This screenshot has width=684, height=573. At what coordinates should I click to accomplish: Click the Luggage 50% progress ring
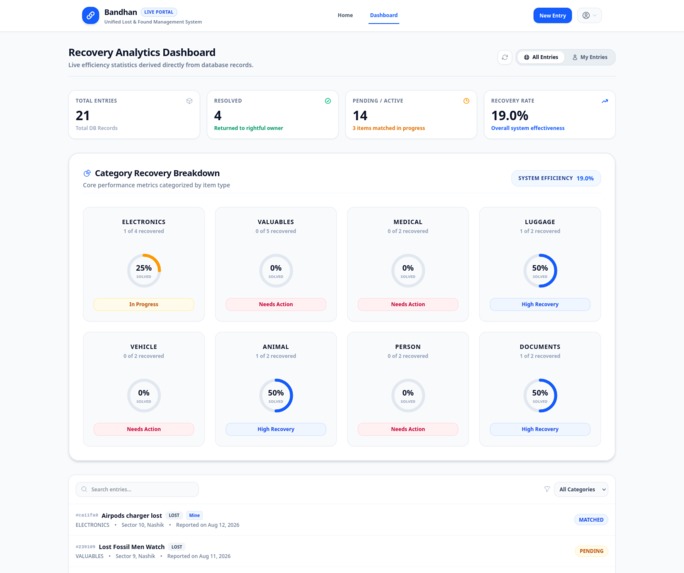(540, 270)
